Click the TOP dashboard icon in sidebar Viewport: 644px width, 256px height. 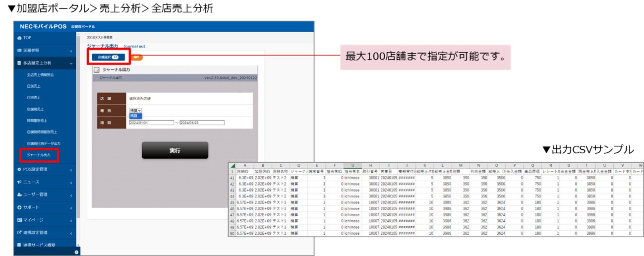point(19,38)
